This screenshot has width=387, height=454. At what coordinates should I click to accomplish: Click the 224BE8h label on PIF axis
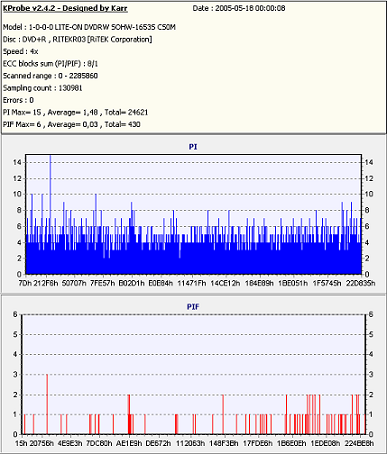[x=359, y=443]
